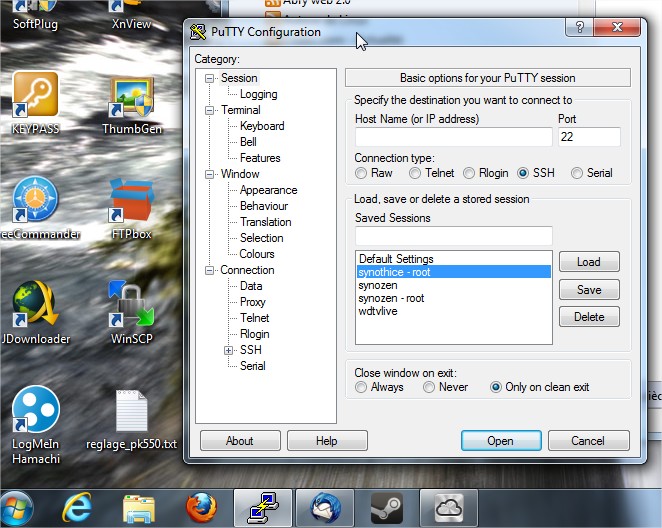
Task: Open the KeePass desktop icon
Action: tap(35, 97)
